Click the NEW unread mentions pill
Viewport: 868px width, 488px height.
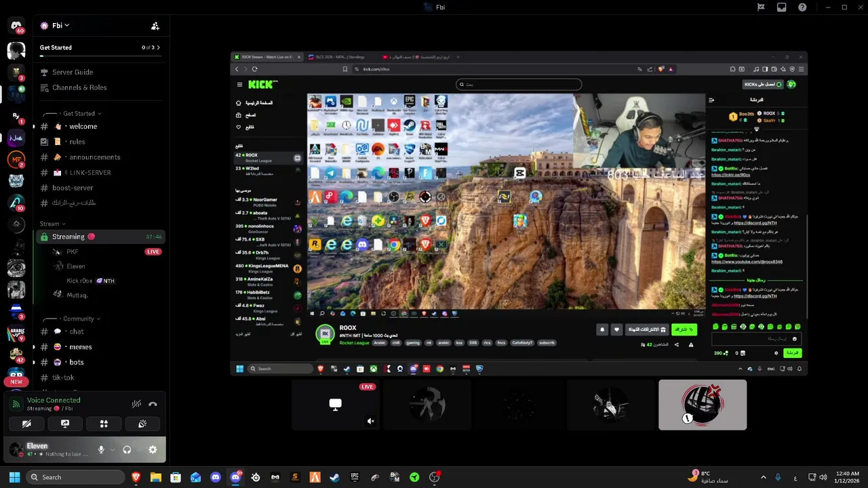(x=16, y=382)
